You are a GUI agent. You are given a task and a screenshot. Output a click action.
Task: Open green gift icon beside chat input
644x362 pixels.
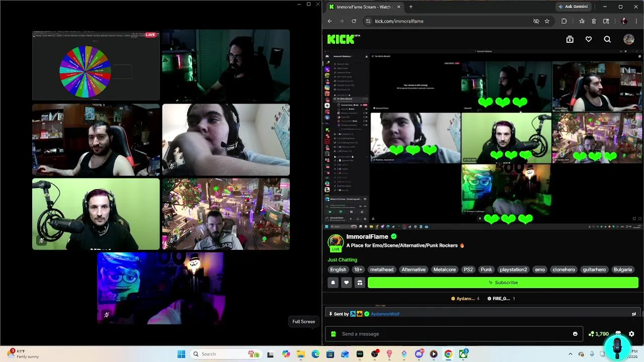(x=334, y=334)
